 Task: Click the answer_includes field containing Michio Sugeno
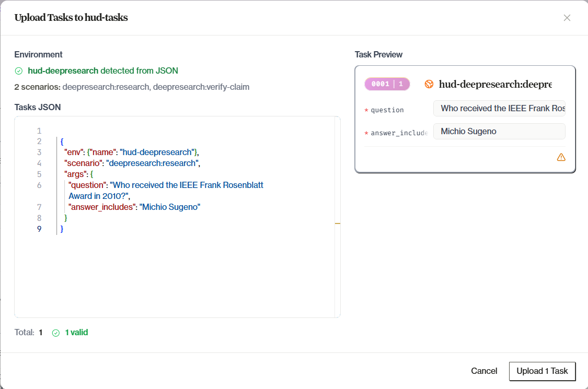499,131
